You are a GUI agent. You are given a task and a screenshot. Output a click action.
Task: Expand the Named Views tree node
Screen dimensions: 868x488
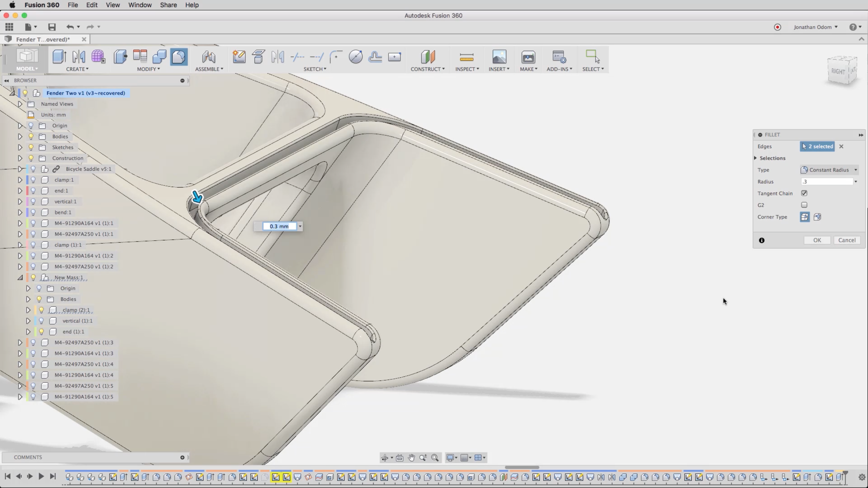click(x=20, y=104)
